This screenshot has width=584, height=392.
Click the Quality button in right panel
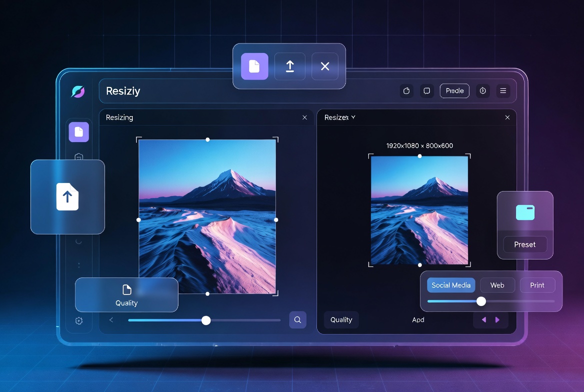pyautogui.click(x=341, y=319)
